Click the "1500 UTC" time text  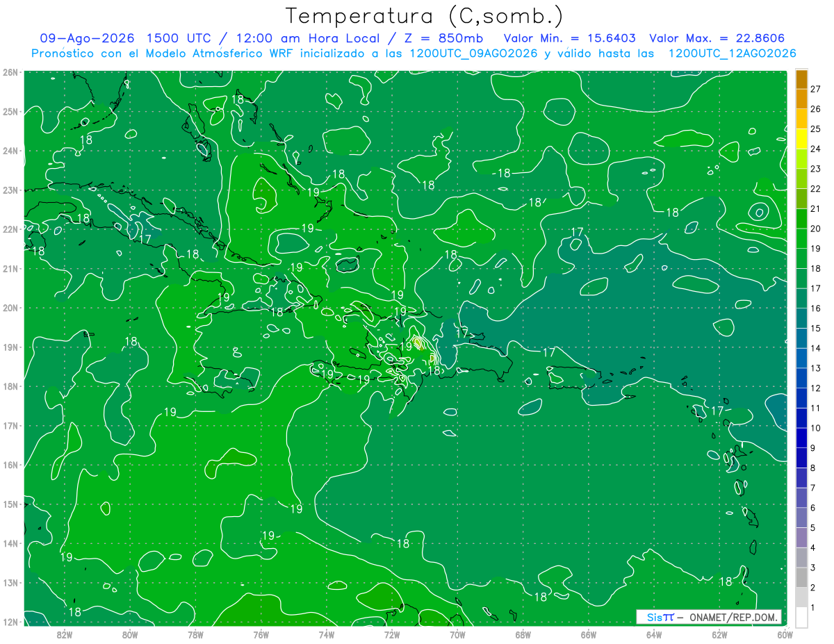(x=179, y=38)
